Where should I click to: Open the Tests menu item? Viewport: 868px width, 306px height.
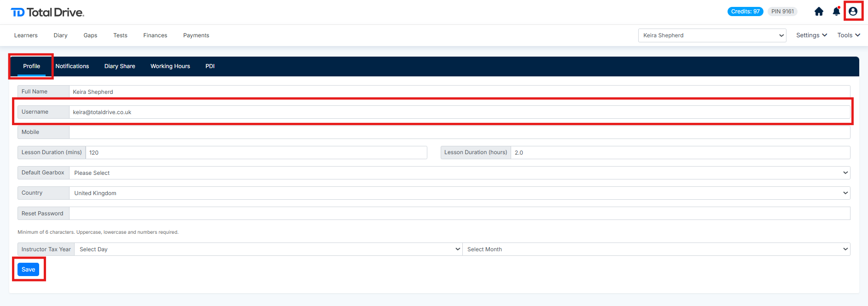120,35
